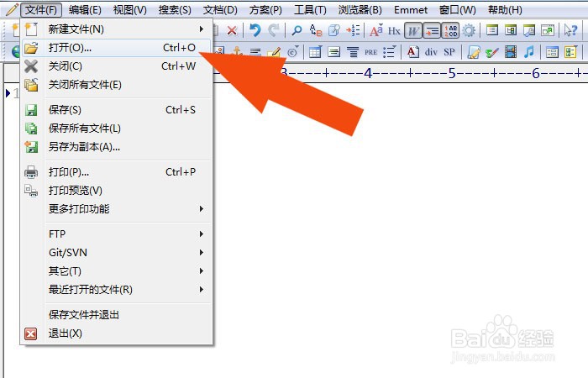Screen dimensions: 588x378
Task: Click the Replace A-to-B icon
Action: 316,30
